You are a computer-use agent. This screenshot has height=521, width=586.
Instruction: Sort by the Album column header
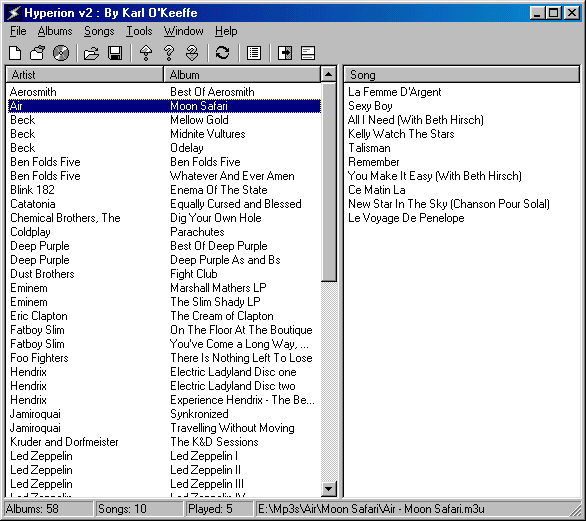tap(242, 74)
